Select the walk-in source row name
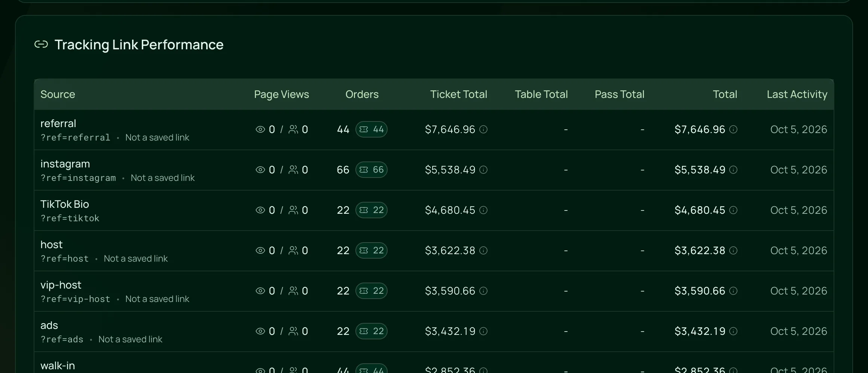 pyautogui.click(x=58, y=366)
